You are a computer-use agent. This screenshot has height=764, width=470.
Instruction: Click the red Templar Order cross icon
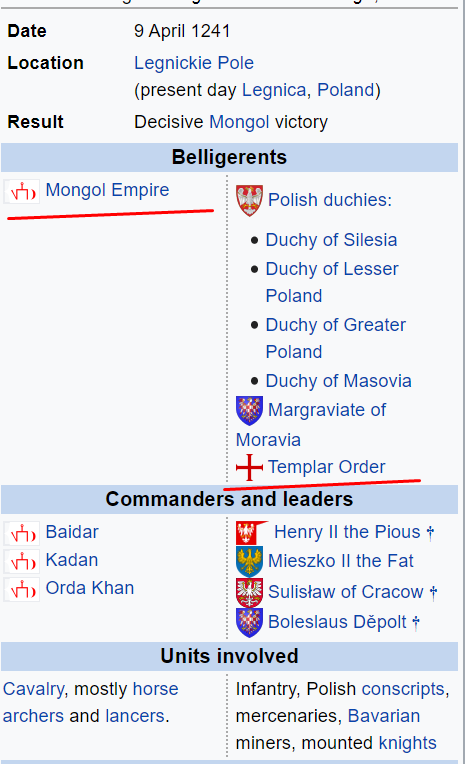[249, 467]
